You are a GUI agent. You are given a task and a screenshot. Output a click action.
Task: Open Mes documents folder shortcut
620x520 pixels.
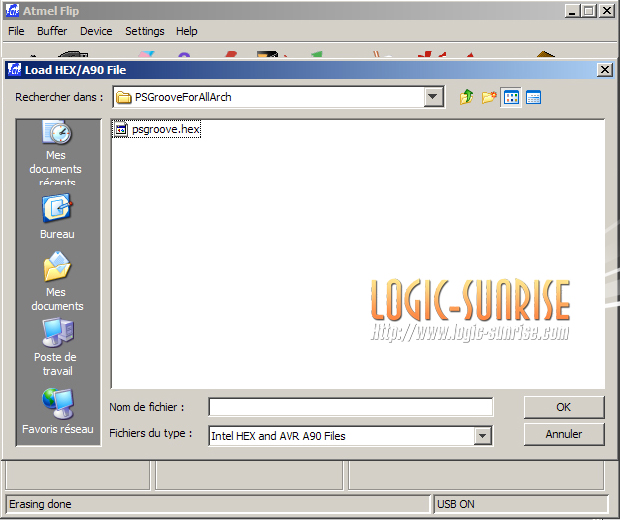(57, 282)
